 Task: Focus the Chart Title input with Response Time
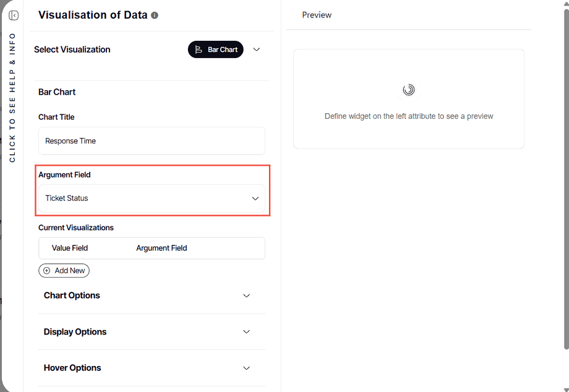[x=152, y=141]
